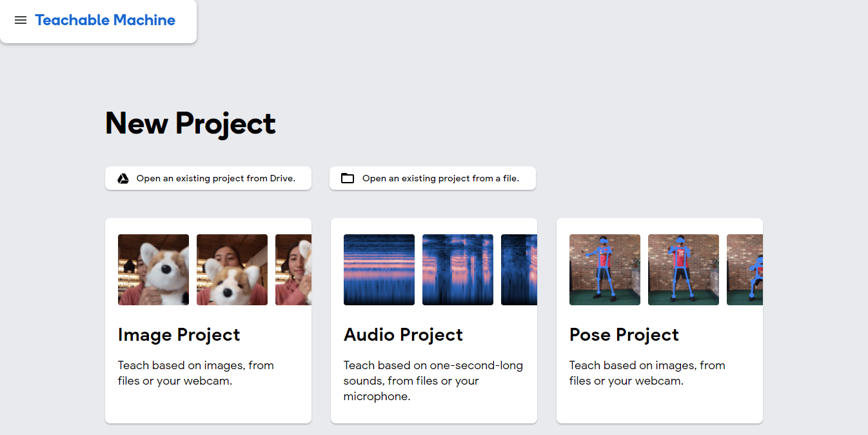Click cropped third thumbnail in Image Project card
868x435 pixels.
[x=293, y=270]
